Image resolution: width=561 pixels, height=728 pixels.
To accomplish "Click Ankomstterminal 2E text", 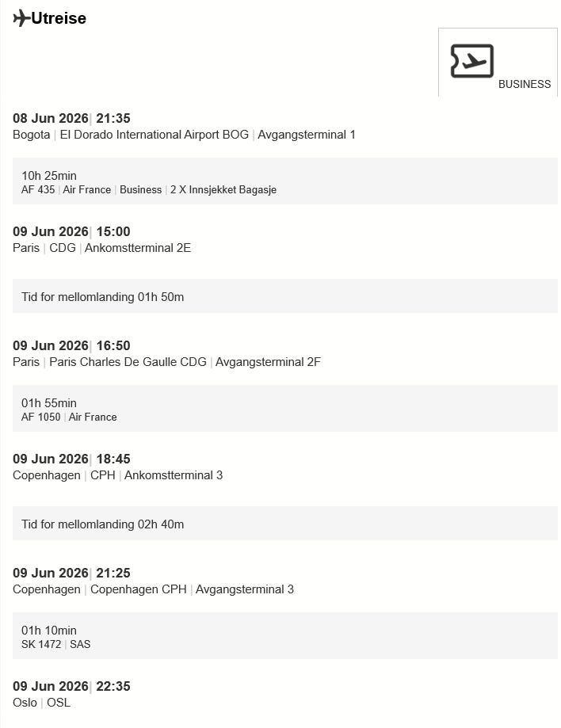I will click(x=138, y=248).
